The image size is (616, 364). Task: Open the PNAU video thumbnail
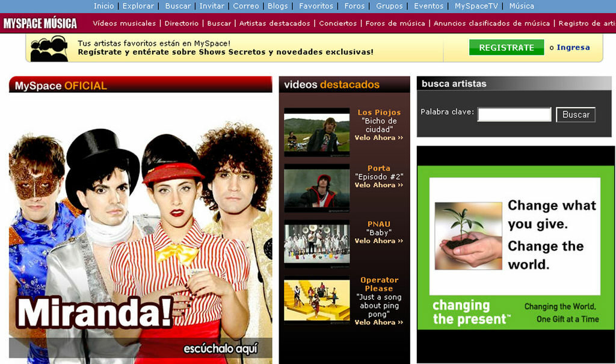tap(316, 244)
